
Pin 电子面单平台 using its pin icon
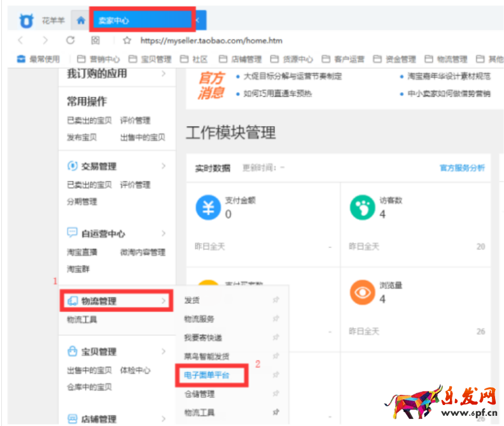276,376
